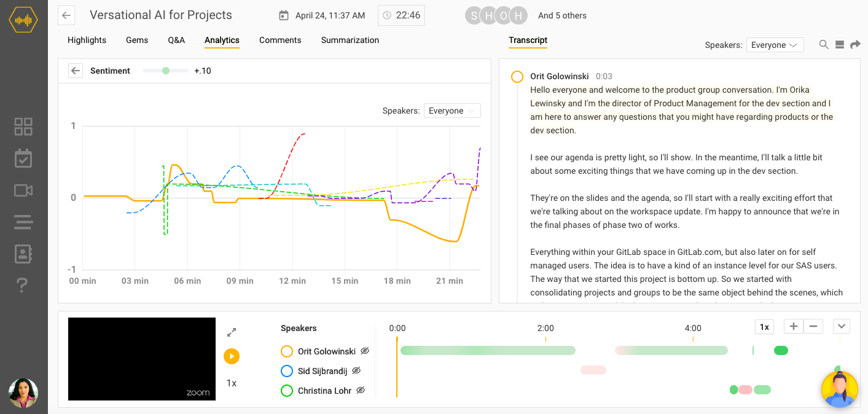Click the Versational AI for Projects title

click(x=161, y=15)
